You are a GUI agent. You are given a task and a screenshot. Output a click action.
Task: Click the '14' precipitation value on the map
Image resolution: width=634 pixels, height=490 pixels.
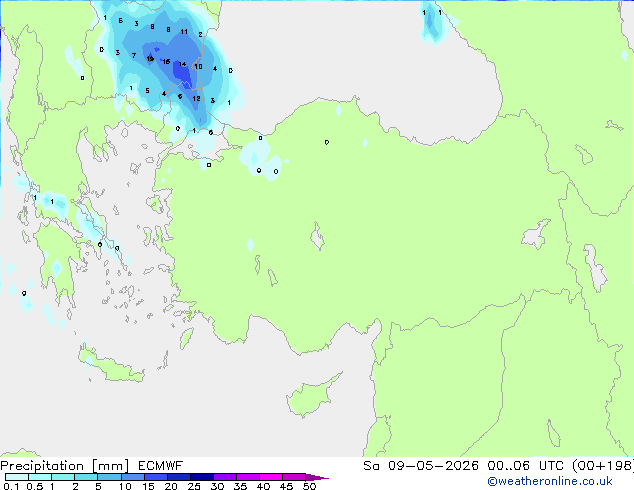182,64
